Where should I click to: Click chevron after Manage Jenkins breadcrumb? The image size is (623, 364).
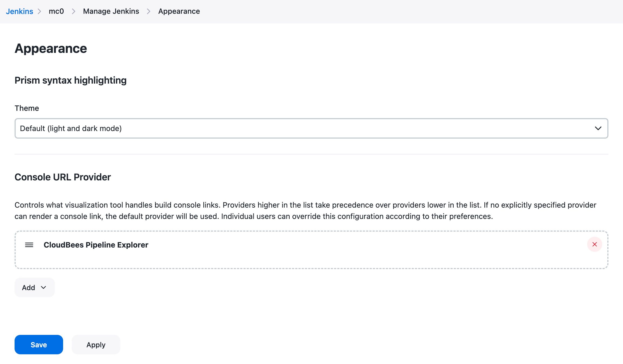pyautogui.click(x=149, y=11)
